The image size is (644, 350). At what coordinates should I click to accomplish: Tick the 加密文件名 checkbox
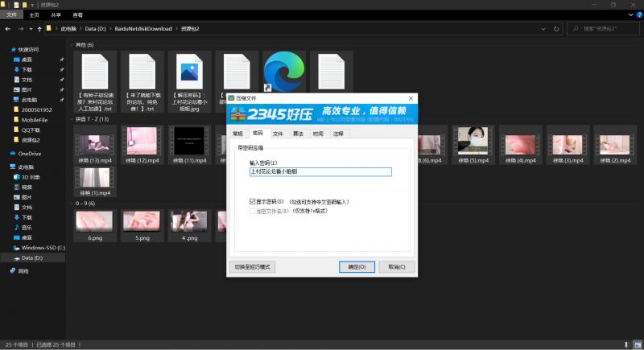point(253,210)
